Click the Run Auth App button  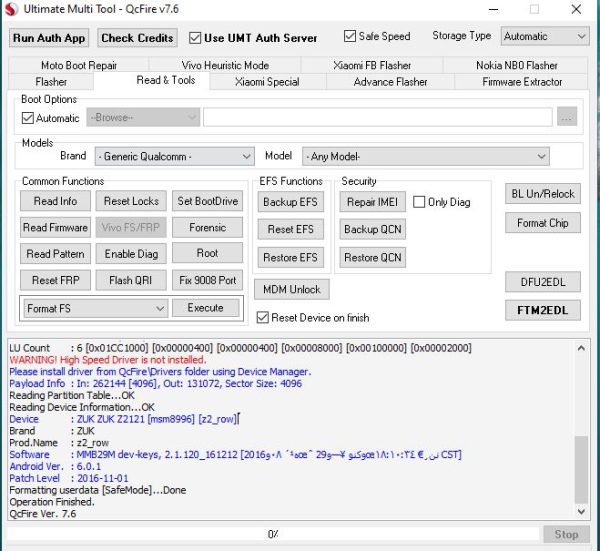(x=49, y=38)
